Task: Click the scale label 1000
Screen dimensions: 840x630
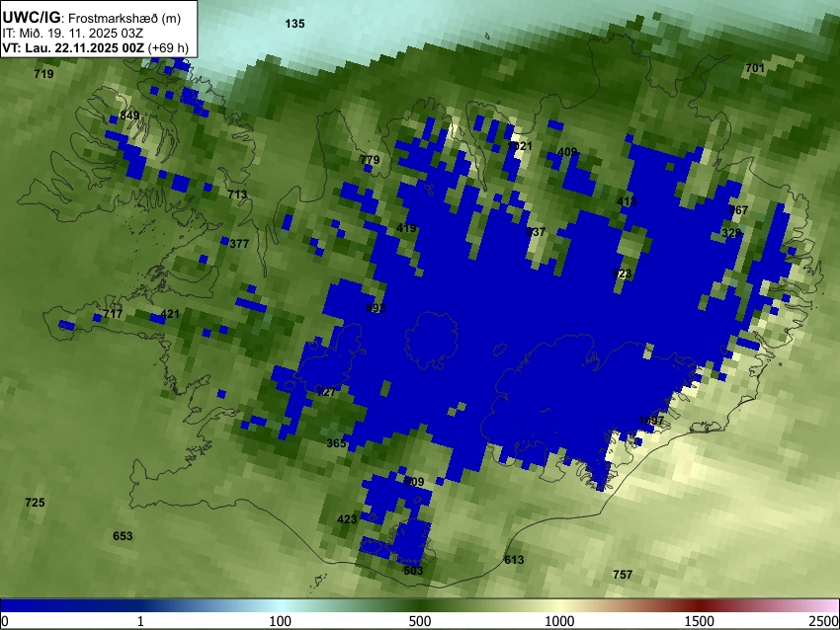Action: (x=559, y=621)
